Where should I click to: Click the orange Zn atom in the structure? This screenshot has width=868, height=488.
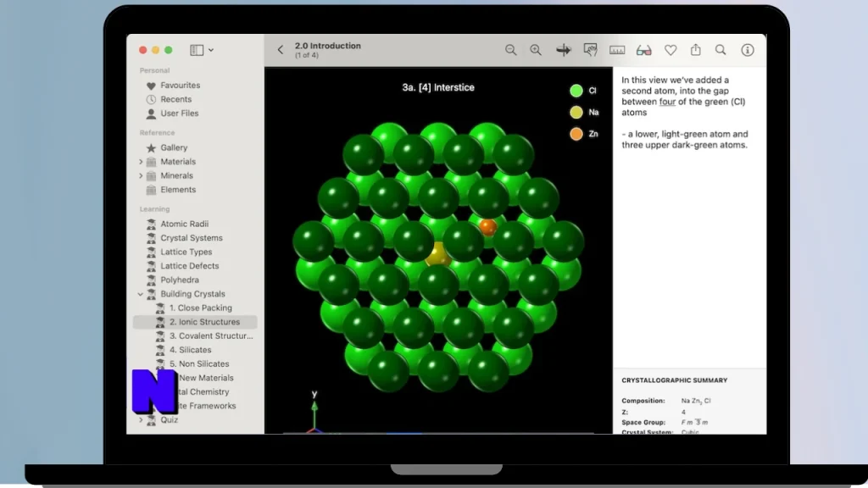pyautogui.click(x=487, y=226)
